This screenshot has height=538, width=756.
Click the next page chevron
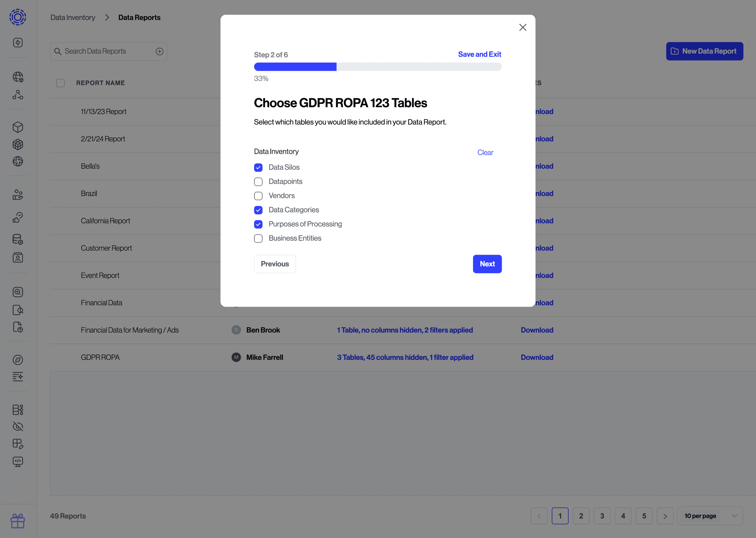point(665,516)
